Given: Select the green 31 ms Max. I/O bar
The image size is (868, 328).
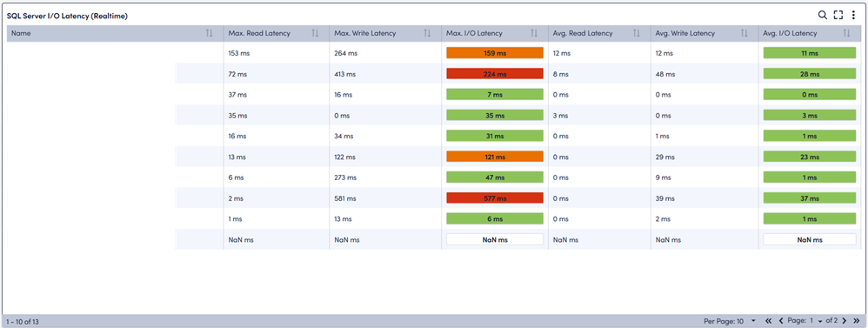Looking at the screenshot, I should coord(494,136).
